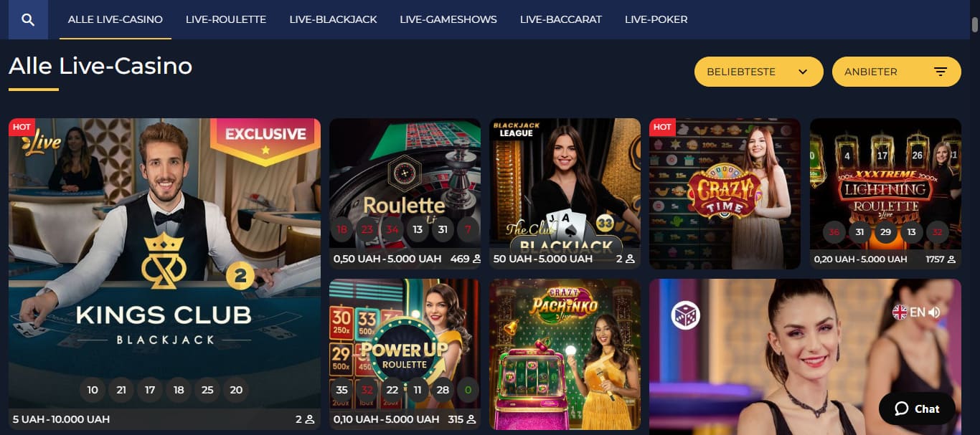Expand the Beliebteste sort dropdown
Image resolution: width=980 pixels, height=435 pixels.
(x=759, y=72)
